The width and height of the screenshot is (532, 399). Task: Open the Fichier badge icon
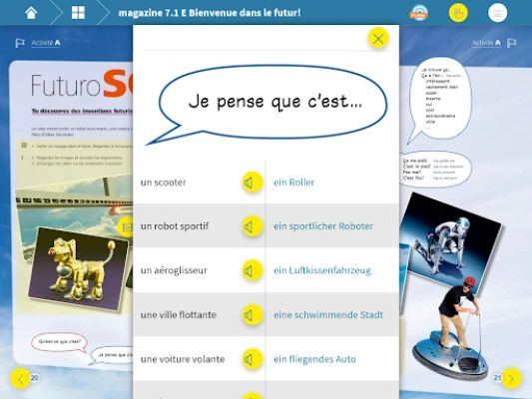click(x=418, y=13)
